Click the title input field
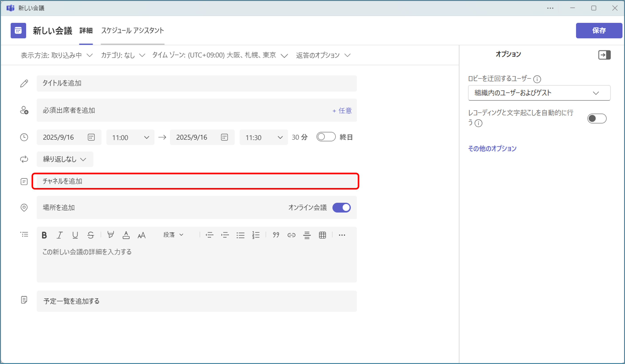Screen dimensions: 625x364 tap(197, 83)
